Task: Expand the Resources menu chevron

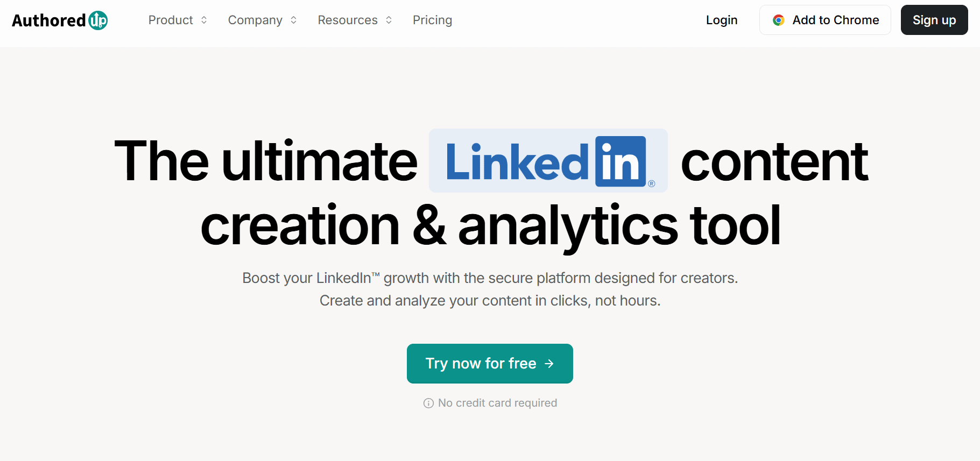Action: tap(389, 20)
